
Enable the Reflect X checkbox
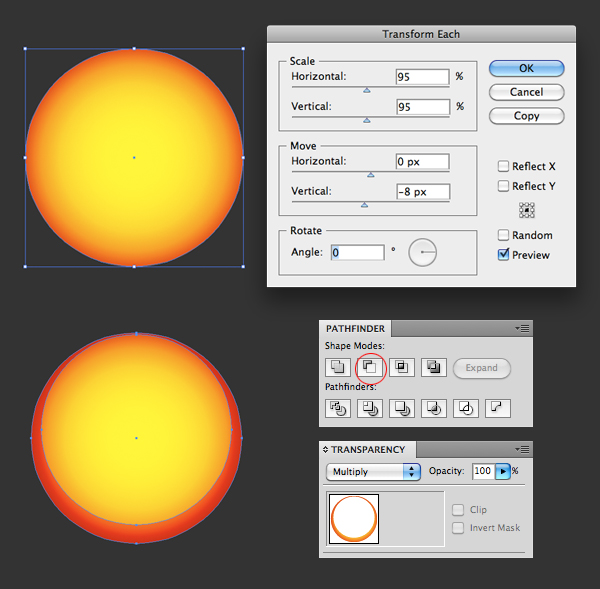click(x=504, y=167)
